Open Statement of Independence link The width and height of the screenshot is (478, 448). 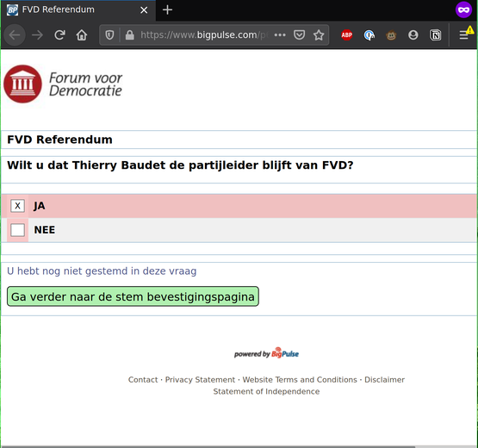coord(266,391)
